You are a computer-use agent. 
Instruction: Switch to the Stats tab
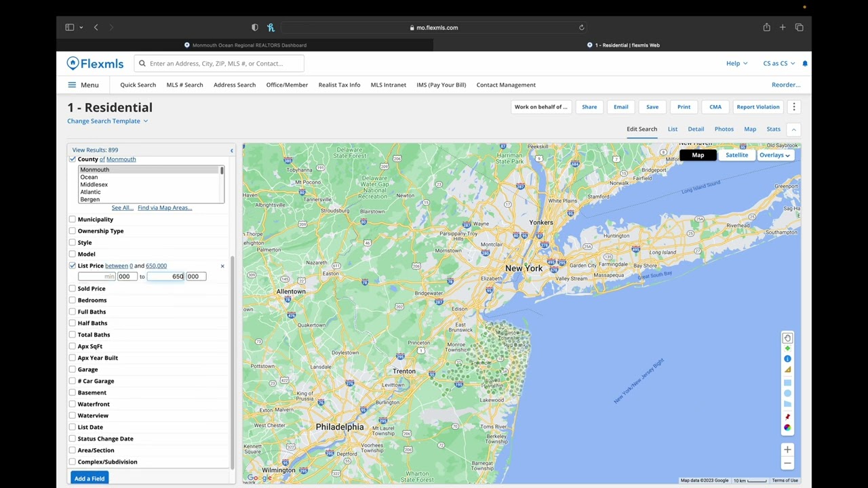[x=774, y=129]
